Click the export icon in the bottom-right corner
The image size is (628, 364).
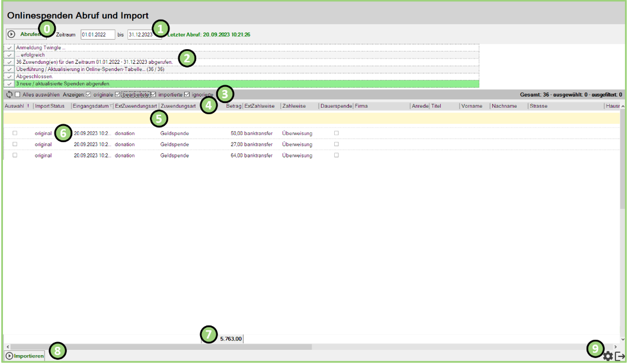point(620,356)
